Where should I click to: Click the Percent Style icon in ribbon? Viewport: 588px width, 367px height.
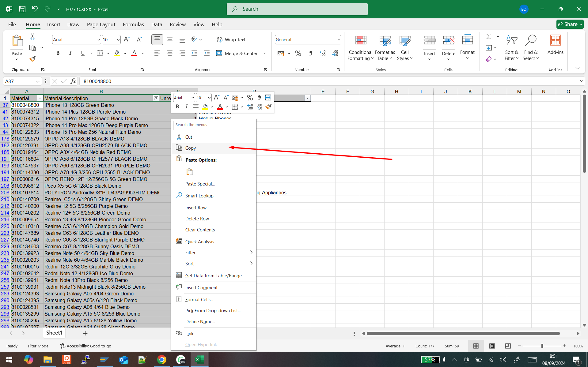point(298,54)
